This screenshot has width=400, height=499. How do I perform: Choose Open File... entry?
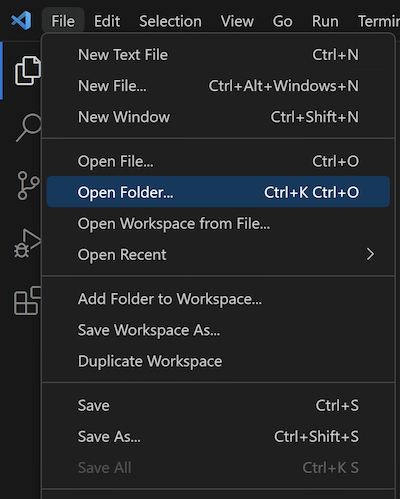218,161
